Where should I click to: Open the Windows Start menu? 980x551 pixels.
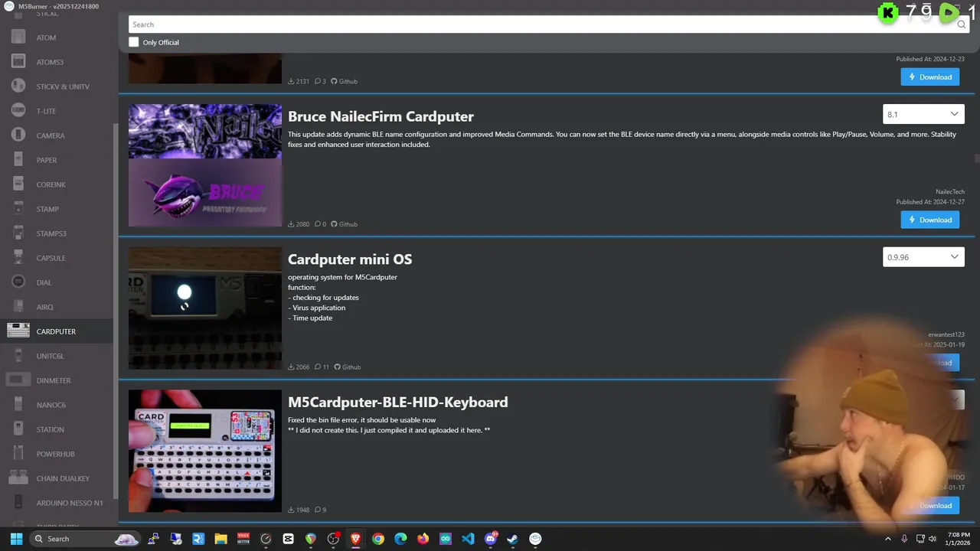pyautogui.click(x=16, y=539)
